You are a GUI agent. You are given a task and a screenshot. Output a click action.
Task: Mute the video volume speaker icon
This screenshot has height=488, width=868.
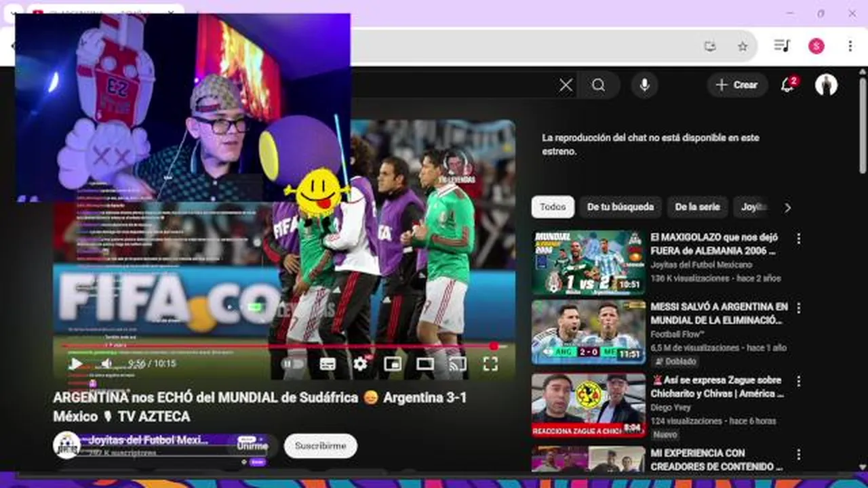click(x=106, y=364)
